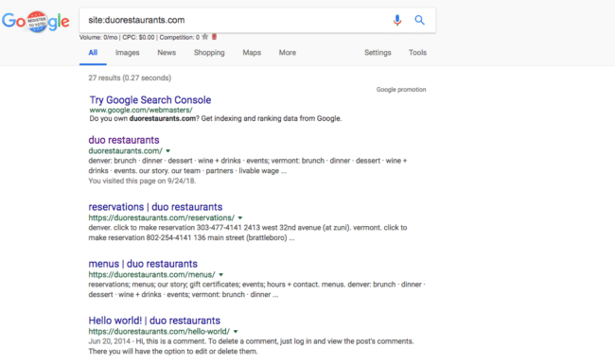Expand dropdown arrow beside reservations URL

[x=240, y=217]
